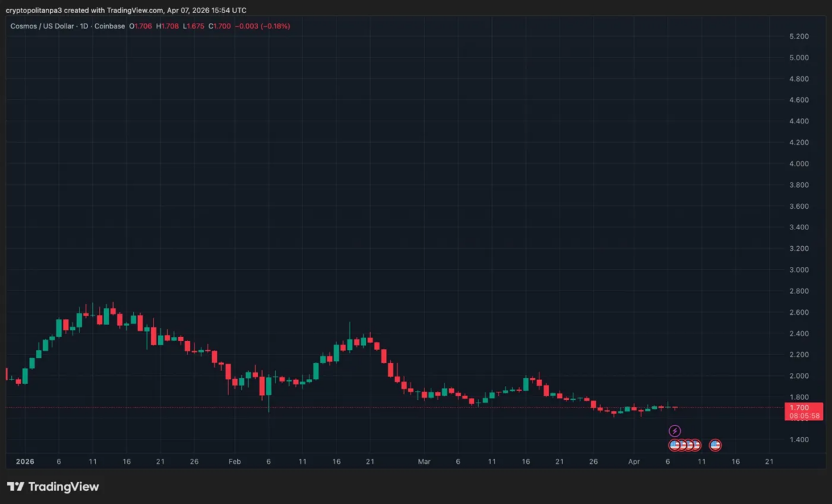Click the latest candlestick near the dotted line

point(676,408)
